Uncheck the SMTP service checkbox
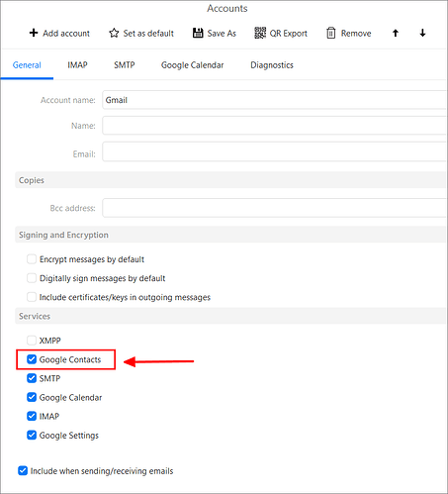Image resolution: width=448 pixels, height=494 pixels. (32, 378)
